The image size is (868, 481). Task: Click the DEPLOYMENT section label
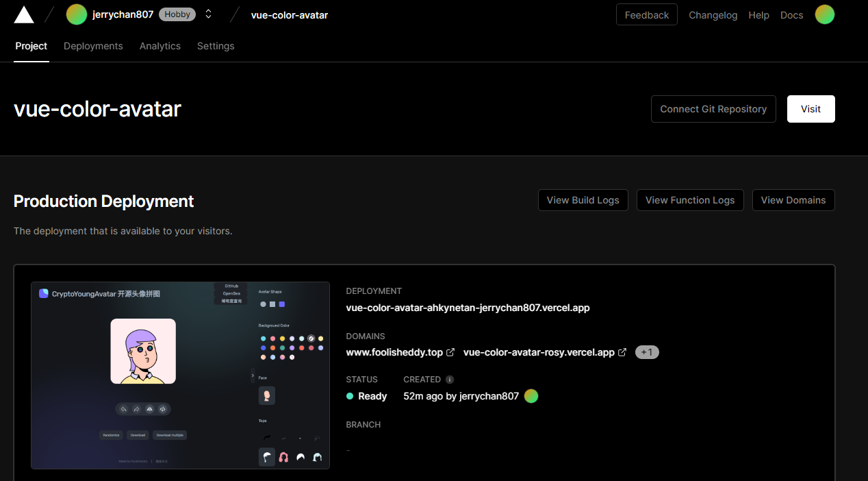point(374,291)
